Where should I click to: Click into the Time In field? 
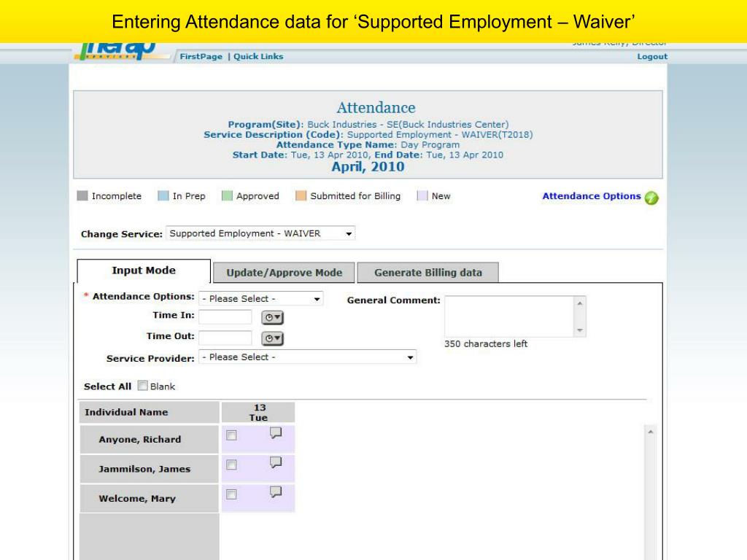click(225, 316)
